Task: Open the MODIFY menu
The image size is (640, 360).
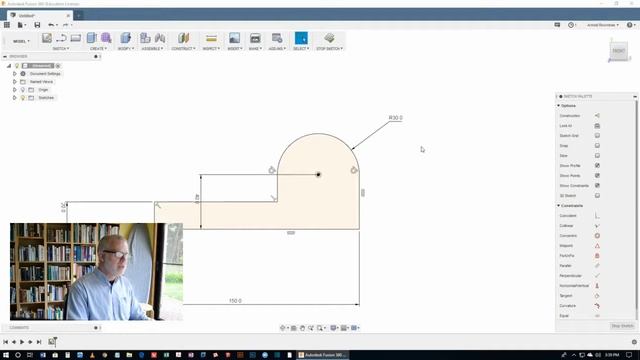Action: [x=126, y=49]
